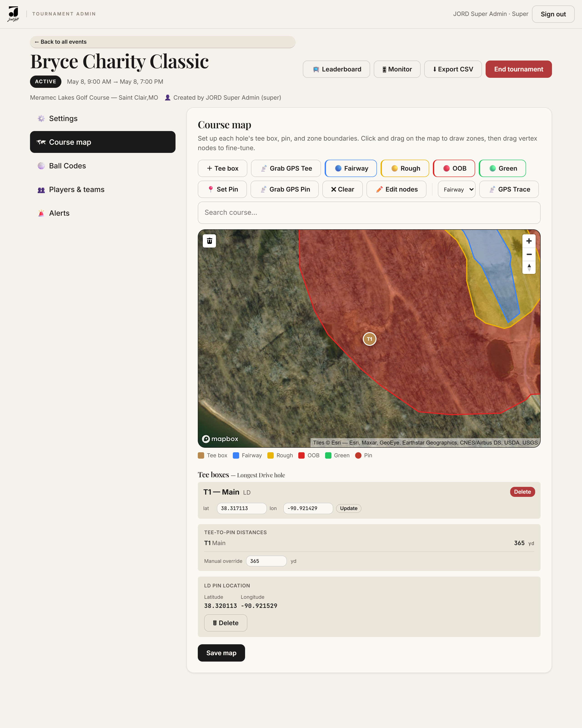Image resolution: width=582 pixels, height=728 pixels.
Task: Open the Course map section
Action: (103, 142)
